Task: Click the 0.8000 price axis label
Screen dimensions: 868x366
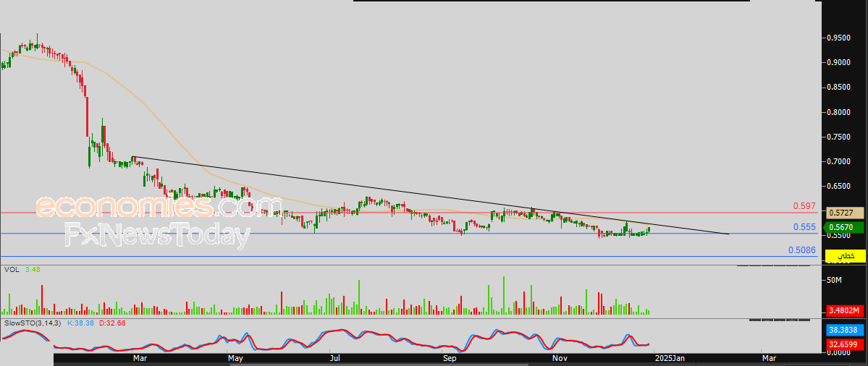Action: coord(839,112)
